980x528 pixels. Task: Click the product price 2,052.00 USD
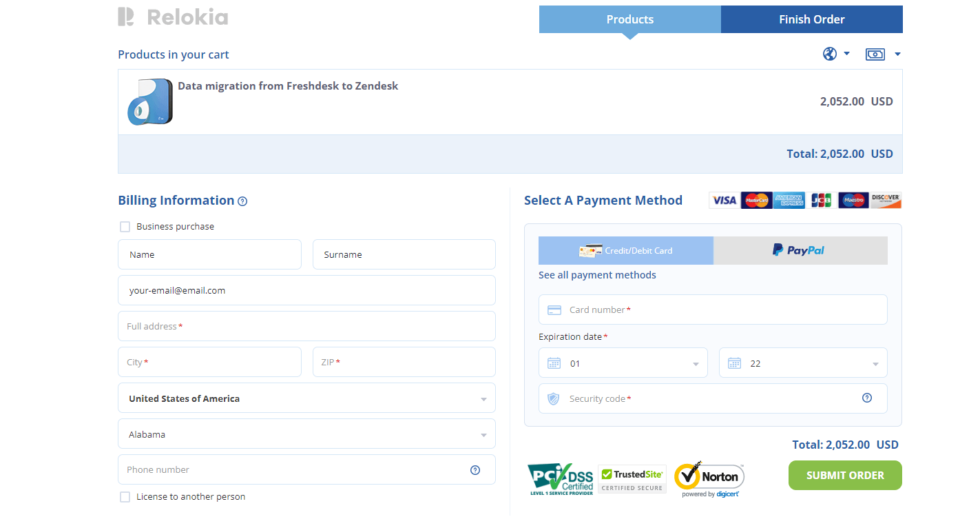[856, 101]
